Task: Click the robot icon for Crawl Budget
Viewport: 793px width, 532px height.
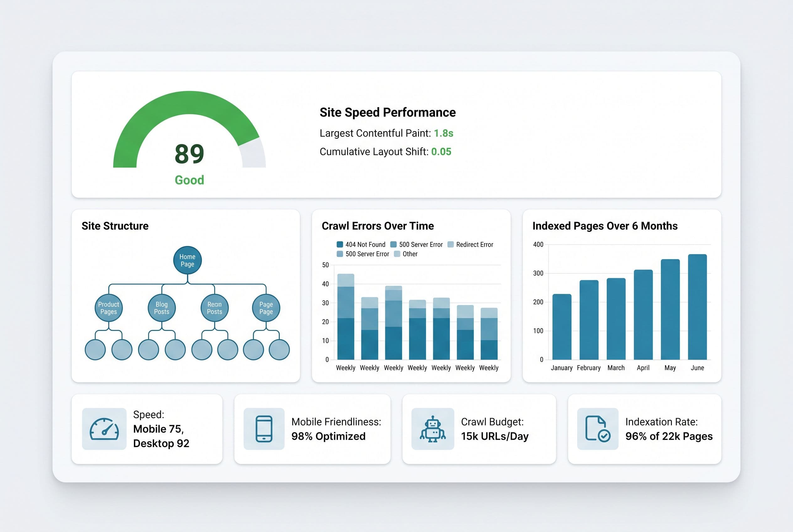Action: point(432,429)
